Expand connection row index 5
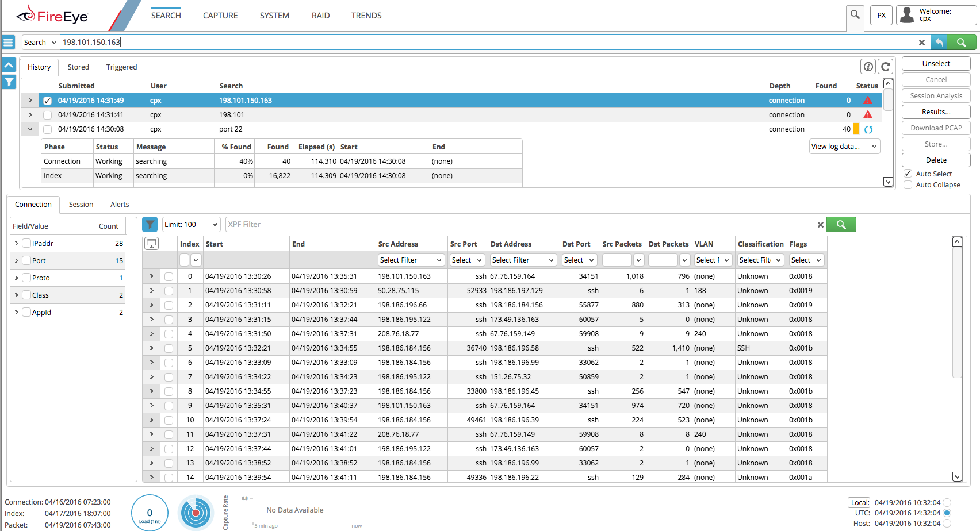The image size is (980, 531). coord(151,348)
